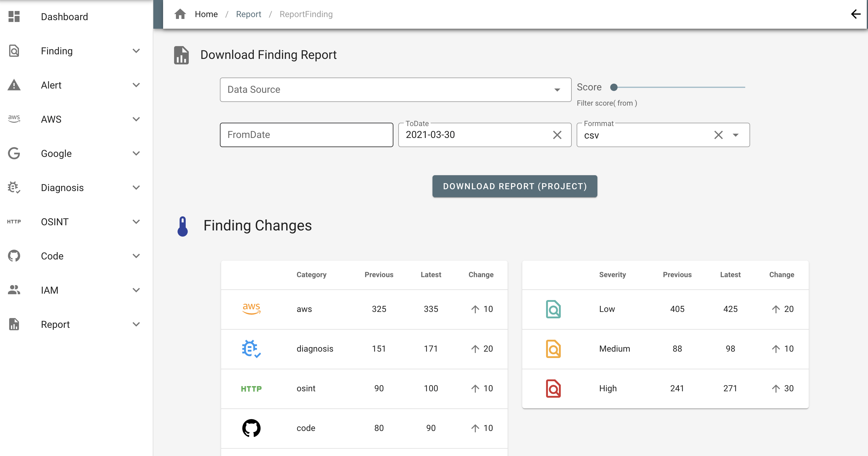
Task: Expand the Alert sidebar menu
Action: point(136,85)
